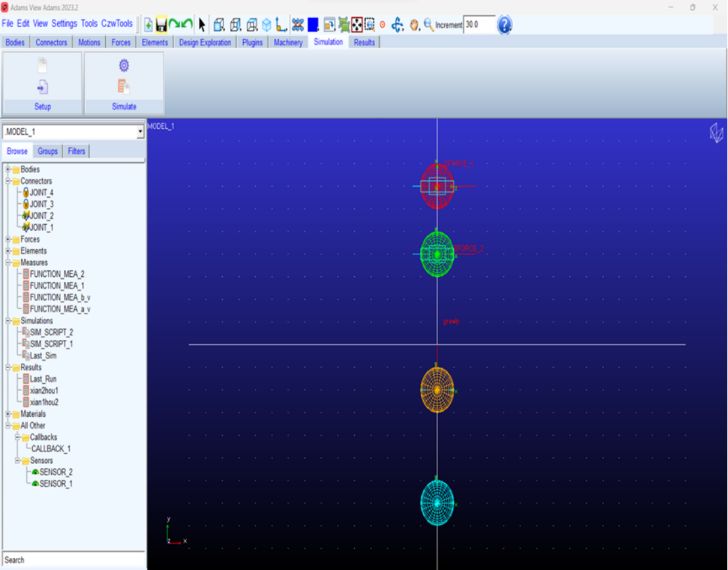Select the arrow pointer Select tool
This screenshot has width=728, height=570.
point(202,25)
